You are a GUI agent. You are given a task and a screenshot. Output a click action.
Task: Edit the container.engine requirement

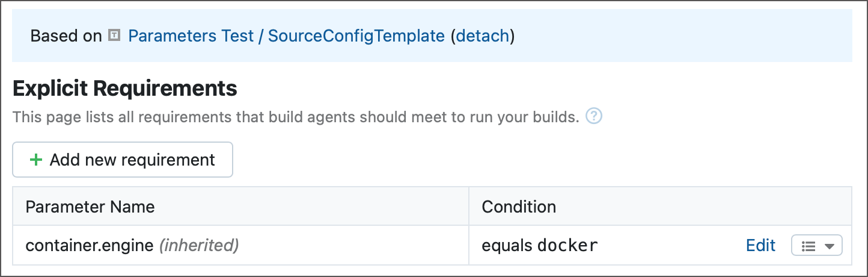tap(760, 245)
